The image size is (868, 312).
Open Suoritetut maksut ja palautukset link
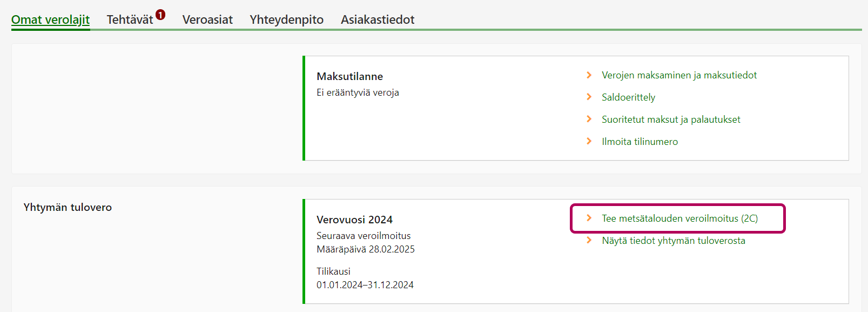tap(671, 120)
